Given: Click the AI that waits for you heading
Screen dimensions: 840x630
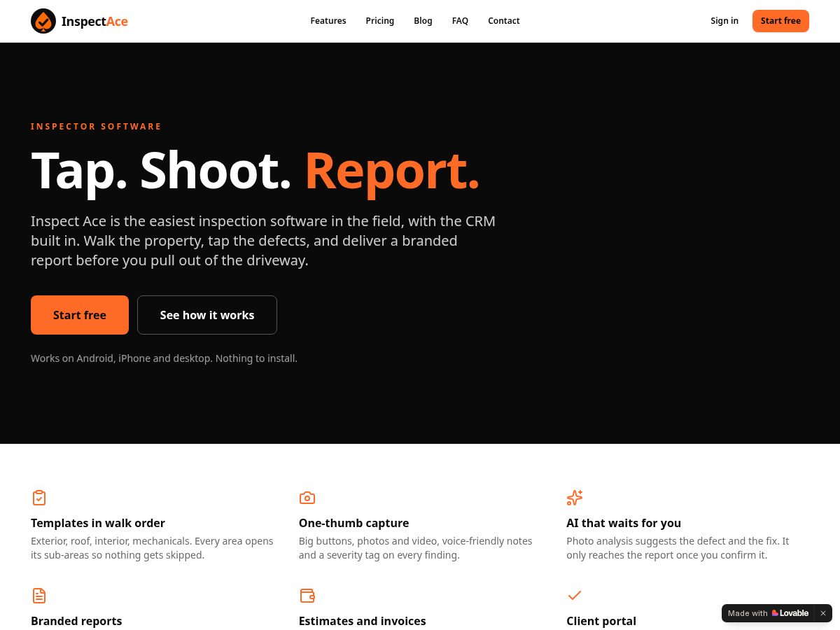Looking at the screenshot, I should (x=624, y=523).
